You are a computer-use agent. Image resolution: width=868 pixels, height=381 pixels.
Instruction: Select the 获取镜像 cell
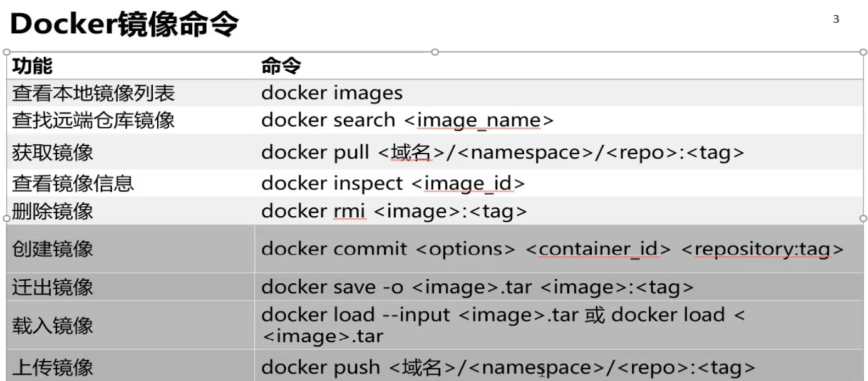click(53, 152)
